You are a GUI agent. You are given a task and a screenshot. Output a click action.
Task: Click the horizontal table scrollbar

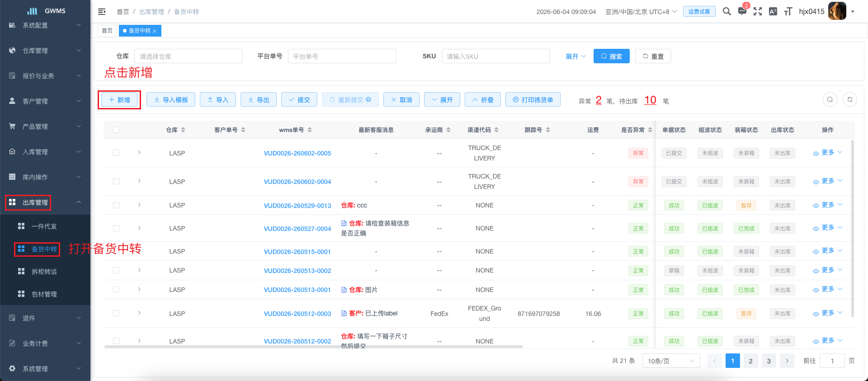(x=313, y=347)
